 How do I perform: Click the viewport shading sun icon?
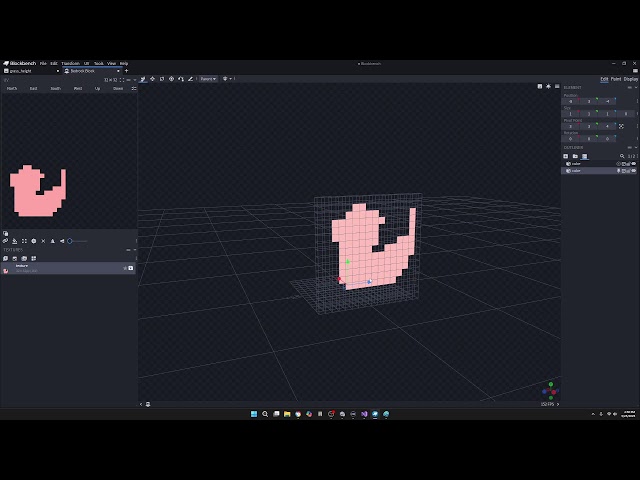pos(548,87)
